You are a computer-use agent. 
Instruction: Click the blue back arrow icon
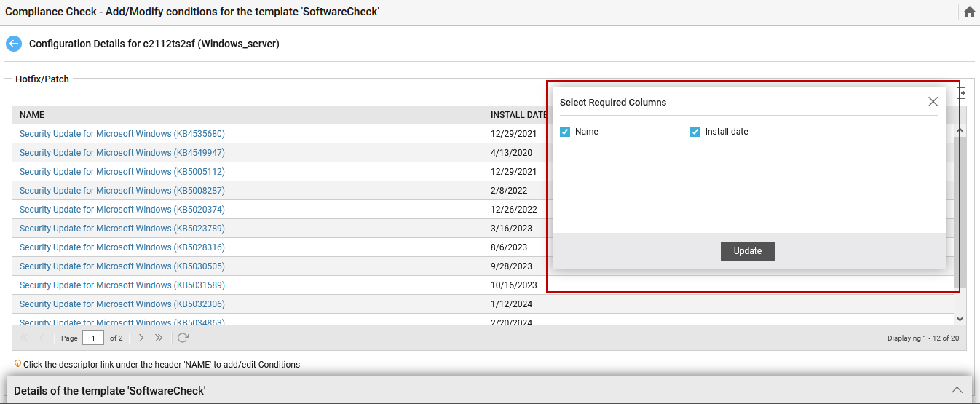click(14, 44)
